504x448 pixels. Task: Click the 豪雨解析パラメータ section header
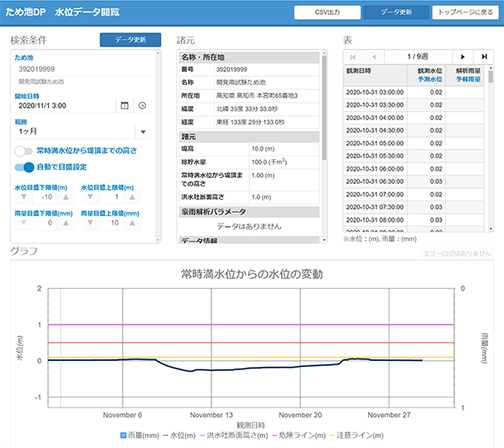[250, 212]
